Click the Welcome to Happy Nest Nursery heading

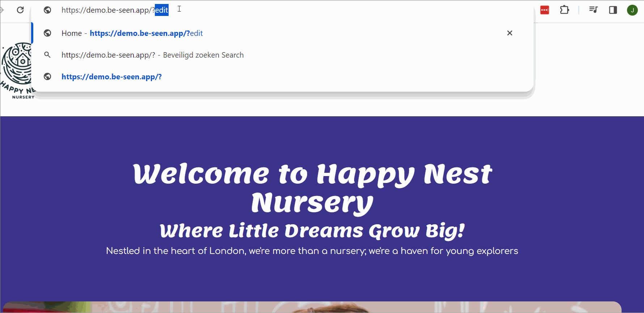312,188
